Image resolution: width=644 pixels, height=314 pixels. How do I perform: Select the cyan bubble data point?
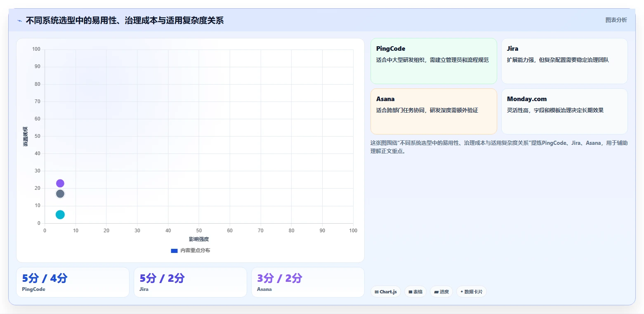[x=60, y=215]
